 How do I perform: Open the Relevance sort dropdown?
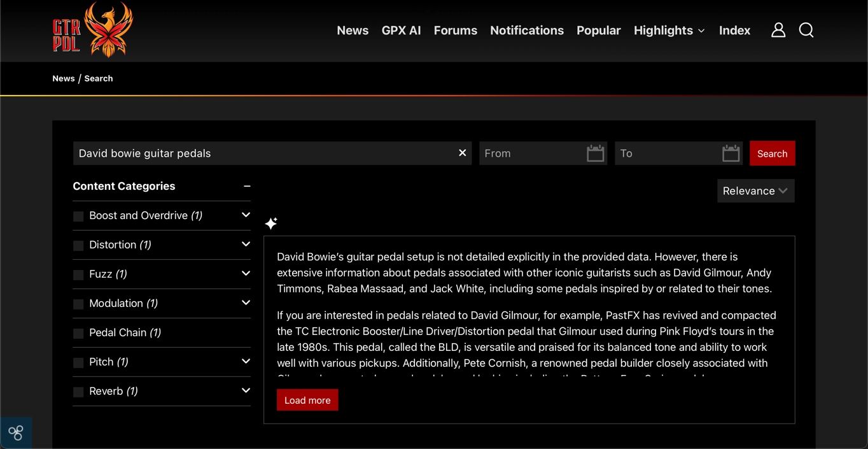coord(755,191)
